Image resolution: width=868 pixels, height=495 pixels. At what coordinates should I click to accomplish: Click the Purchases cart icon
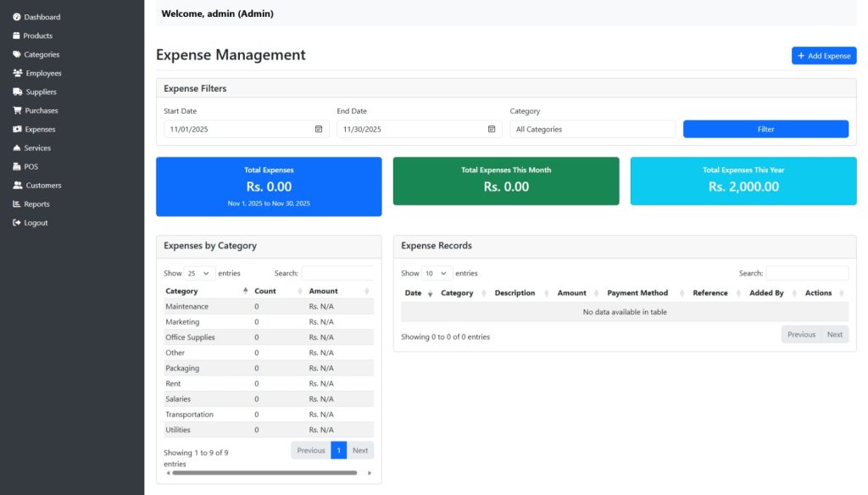(x=16, y=110)
